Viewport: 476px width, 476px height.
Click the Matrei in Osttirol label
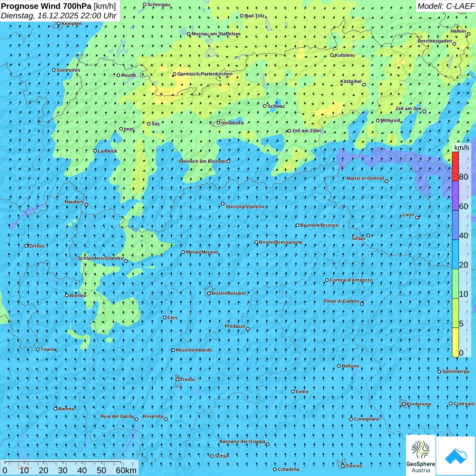tap(365, 178)
